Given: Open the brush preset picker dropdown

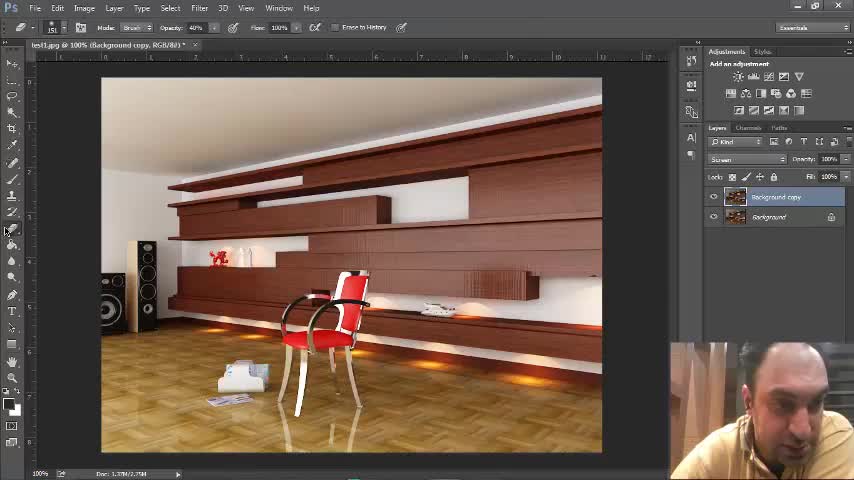Looking at the screenshot, I should coord(64,27).
